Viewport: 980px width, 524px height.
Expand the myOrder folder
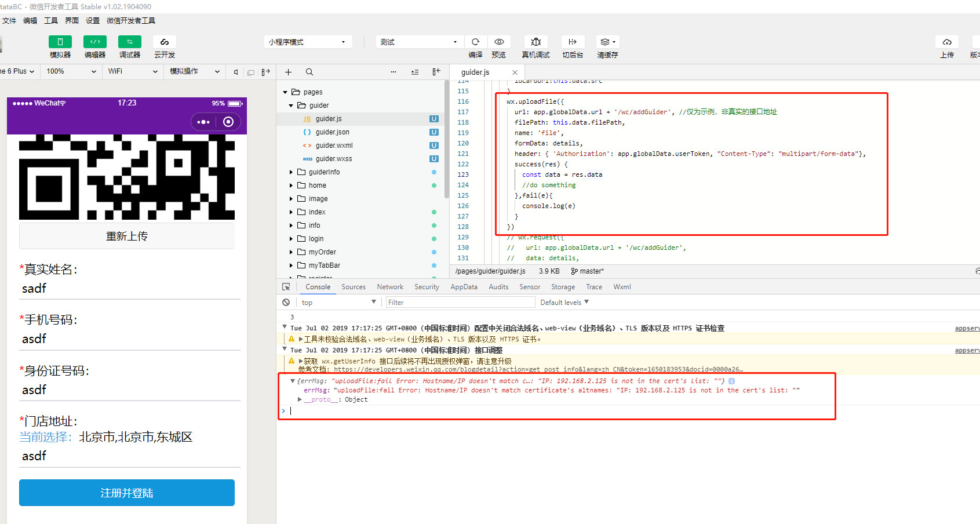291,252
